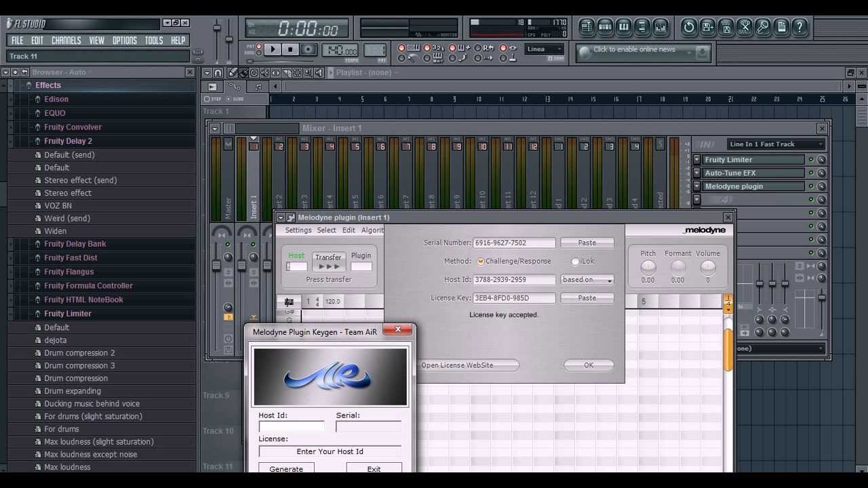Open the Playlist window icon
Screen dimensions: 868x488
click(587, 27)
